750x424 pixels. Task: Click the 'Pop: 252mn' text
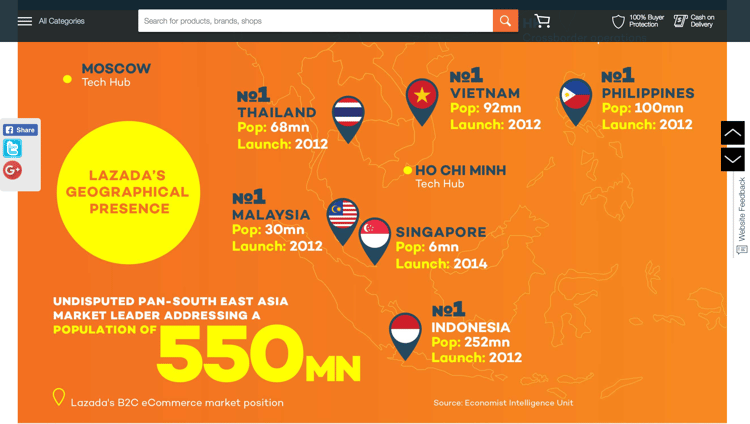click(x=471, y=342)
